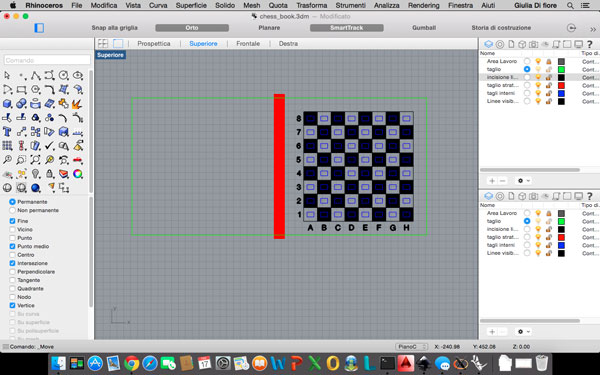The width and height of the screenshot is (600, 375).
Task: Open the Trasforma menu
Action: (x=311, y=5)
